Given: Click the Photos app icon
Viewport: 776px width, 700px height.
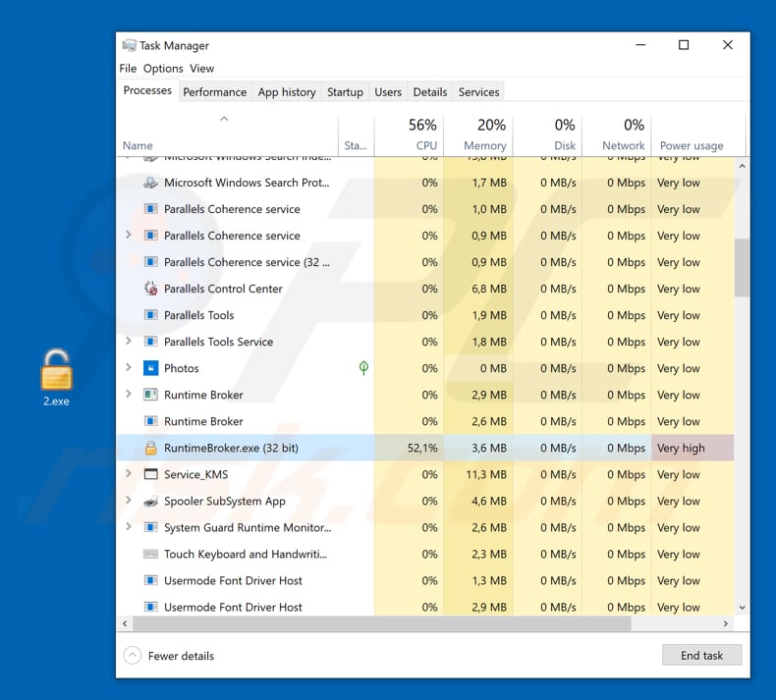Looking at the screenshot, I should click(151, 368).
